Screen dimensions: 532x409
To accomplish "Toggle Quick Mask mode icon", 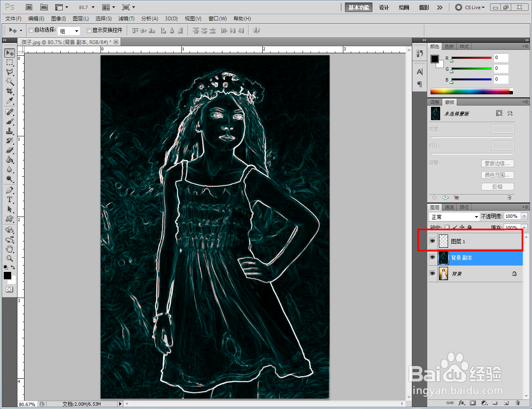I will pyautogui.click(x=9, y=289).
